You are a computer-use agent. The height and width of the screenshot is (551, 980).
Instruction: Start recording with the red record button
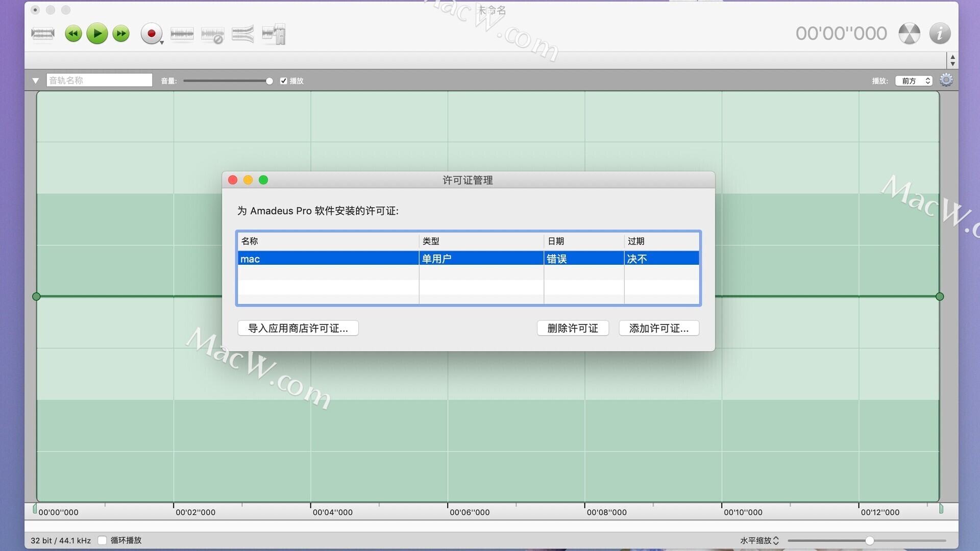[151, 34]
